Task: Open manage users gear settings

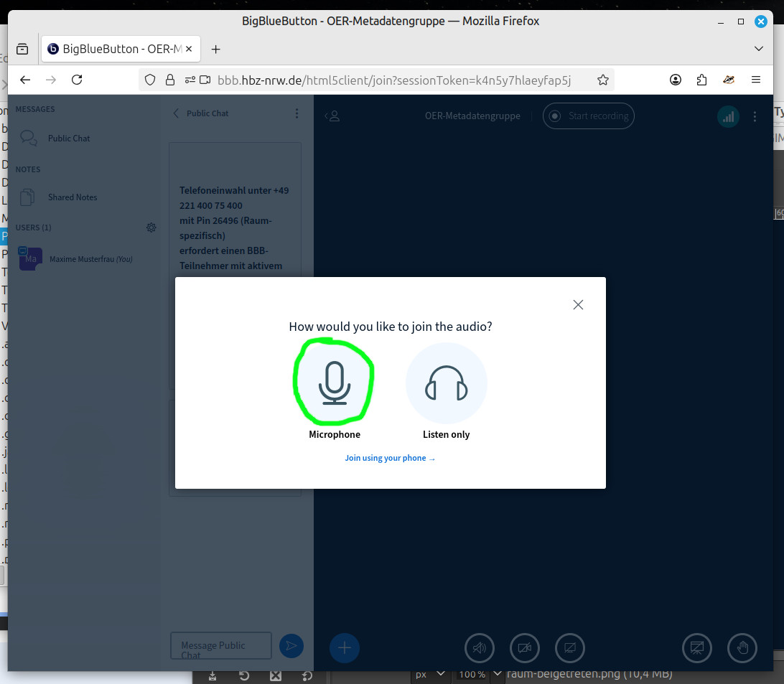Action: point(151,228)
